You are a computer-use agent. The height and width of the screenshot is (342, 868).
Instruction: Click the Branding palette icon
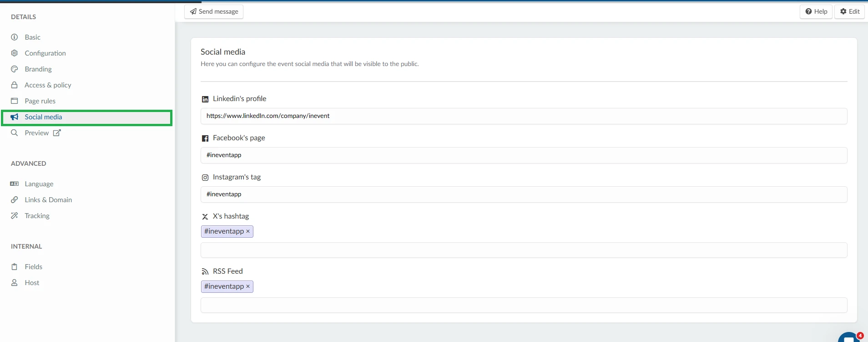tap(15, 69)
